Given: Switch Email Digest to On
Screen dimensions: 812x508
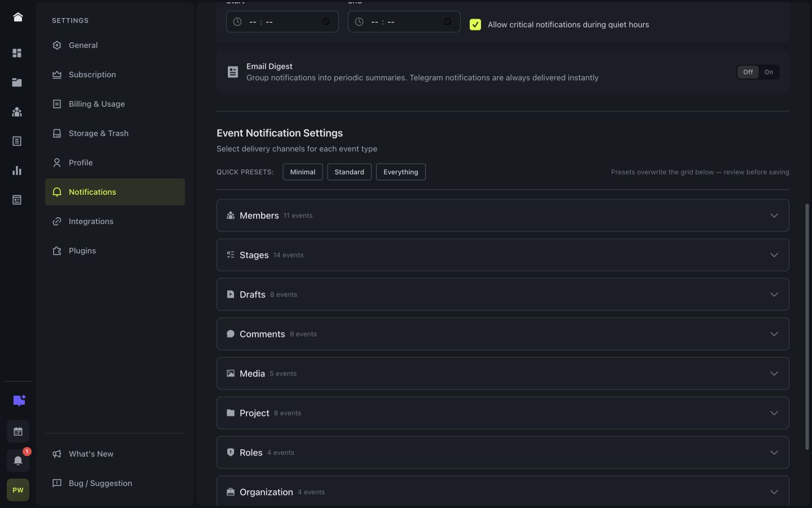Looking at the screenshot, I should click(769, 72).
